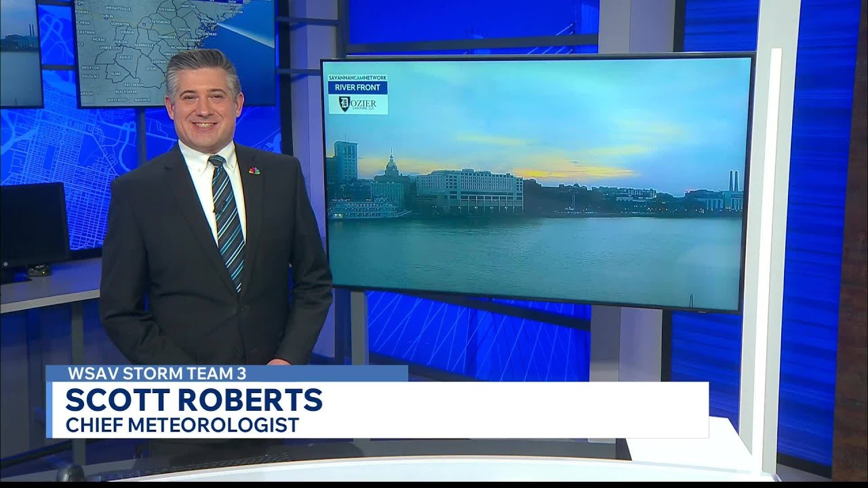Screen dimensions: 868x488
Task: Click the 'RIVER FRONT' camera label
Action: click(x=358, y=87)
